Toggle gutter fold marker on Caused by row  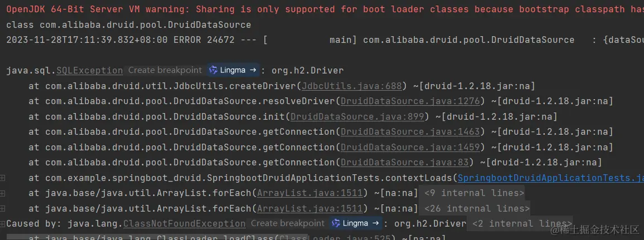click(3, 224)
